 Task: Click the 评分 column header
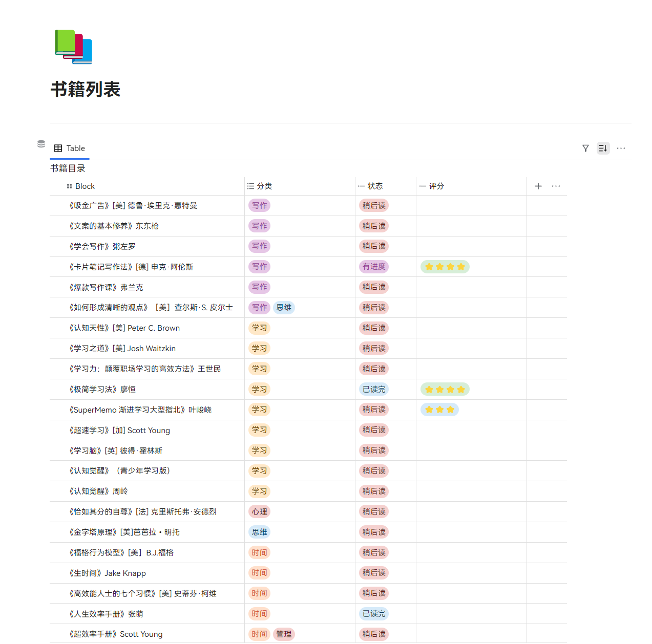[471, 186]
